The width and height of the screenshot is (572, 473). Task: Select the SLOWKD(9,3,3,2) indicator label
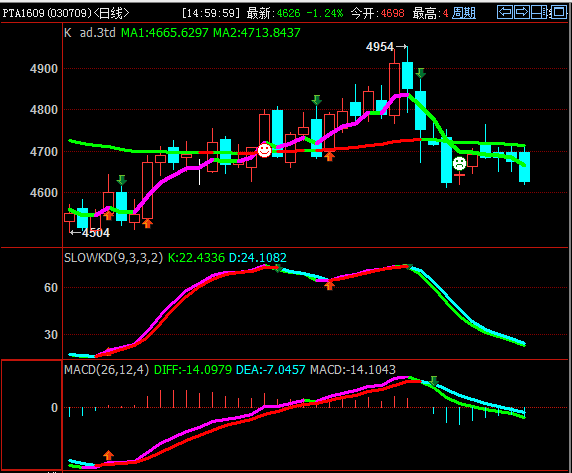pyautogui.click(x=113, y=258)
